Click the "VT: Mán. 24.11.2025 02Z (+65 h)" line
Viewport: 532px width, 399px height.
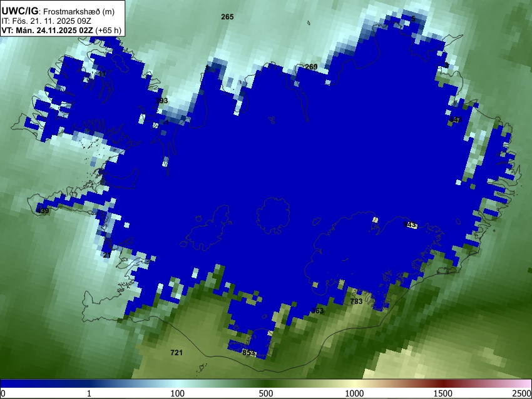[x=61, y=30]
